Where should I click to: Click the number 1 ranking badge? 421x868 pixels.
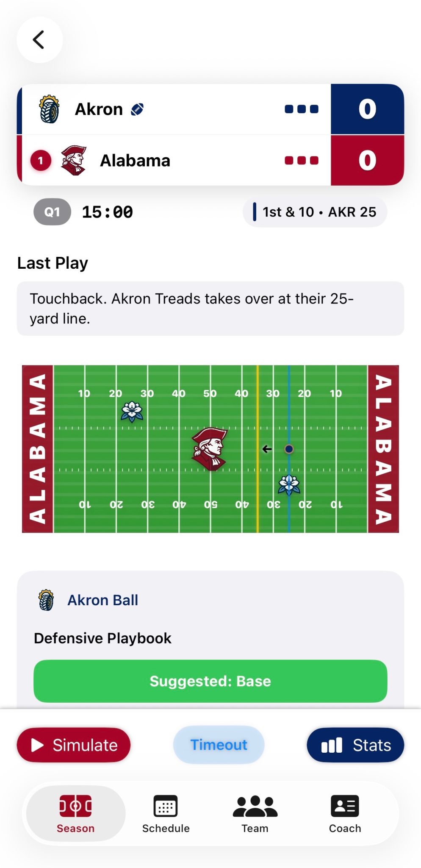click(x=41, y=161)
